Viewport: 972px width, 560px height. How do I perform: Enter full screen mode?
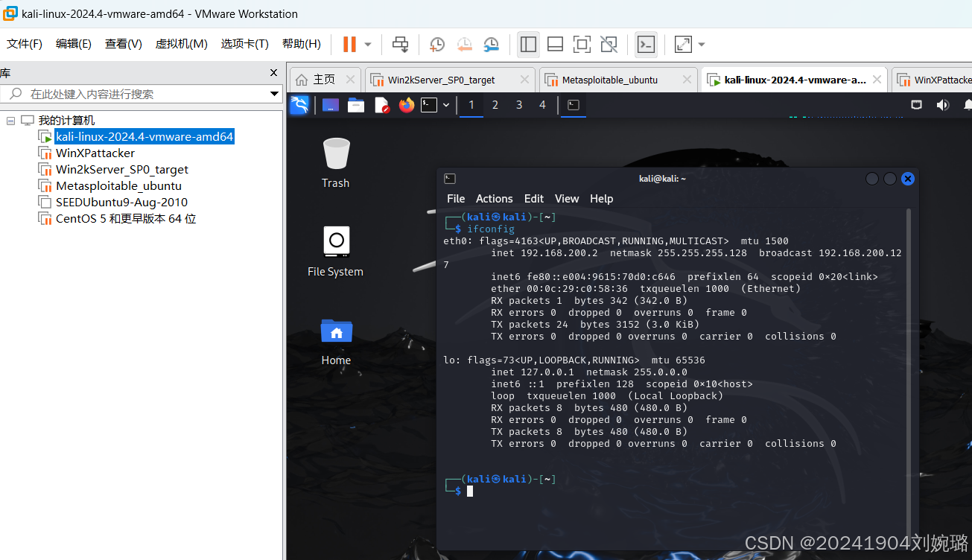[582, 45]
